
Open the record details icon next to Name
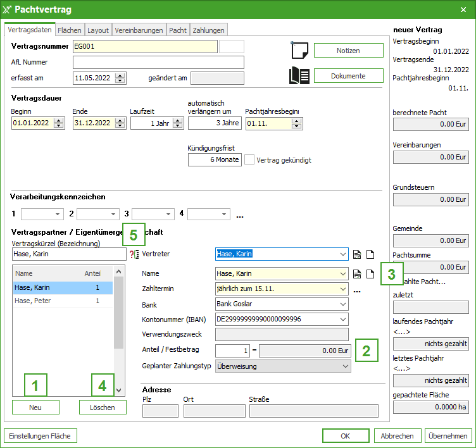coord(358,274)
